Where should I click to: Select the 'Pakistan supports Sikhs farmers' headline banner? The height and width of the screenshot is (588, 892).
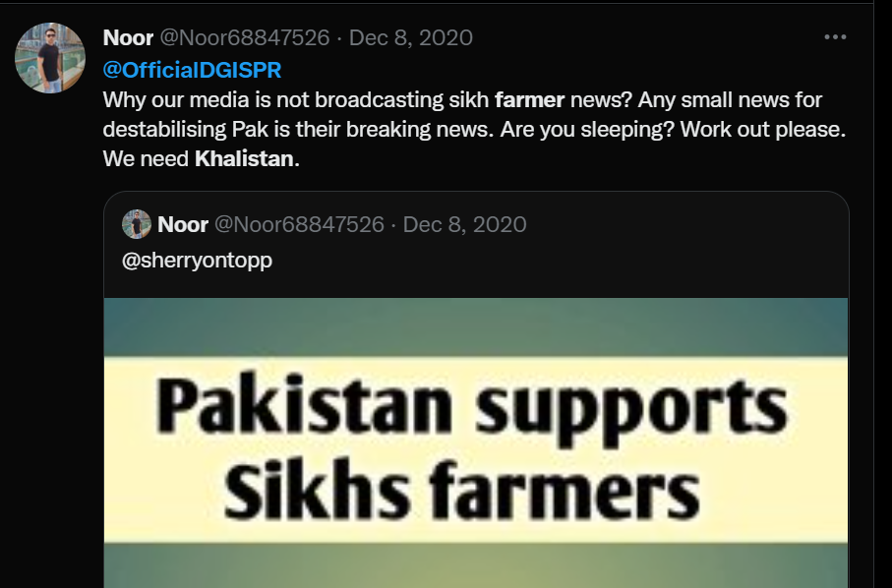point(476,449)
